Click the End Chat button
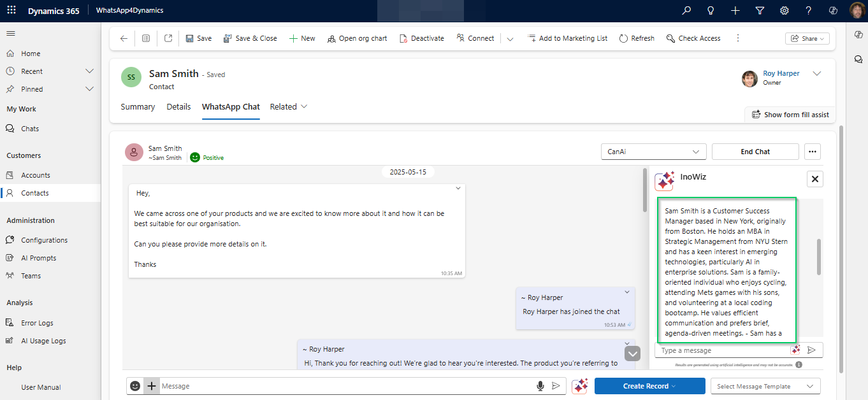868x400 pixels. click(x=755, y=152)
